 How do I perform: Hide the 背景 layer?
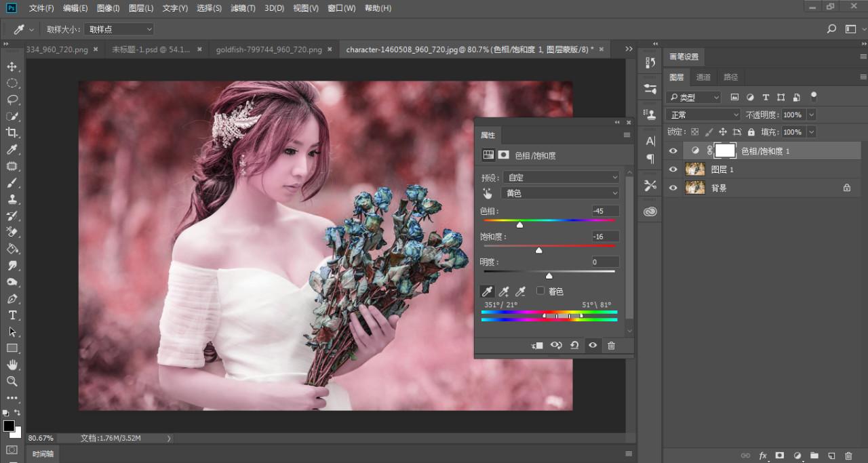pyautogui.click(x=673, y=188)
